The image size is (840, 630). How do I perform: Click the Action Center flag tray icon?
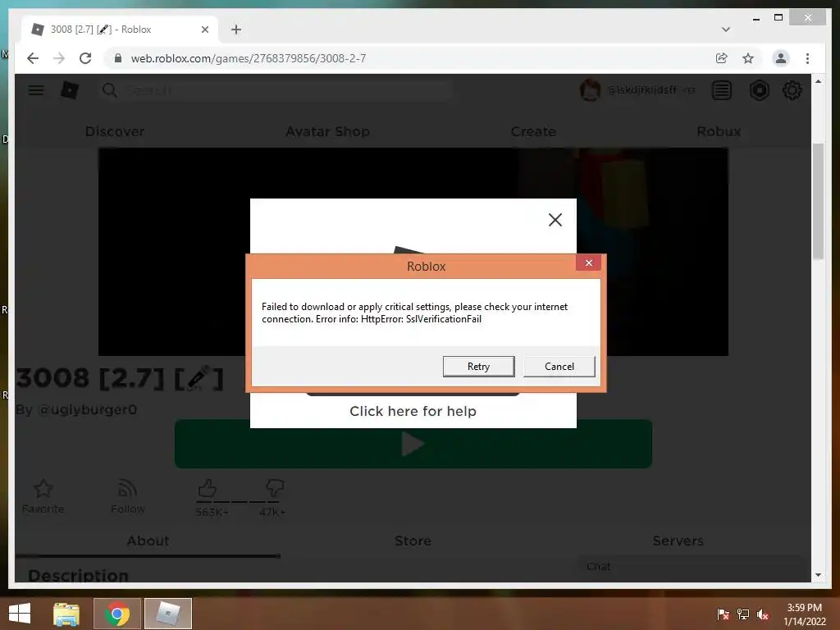(723, 614)
